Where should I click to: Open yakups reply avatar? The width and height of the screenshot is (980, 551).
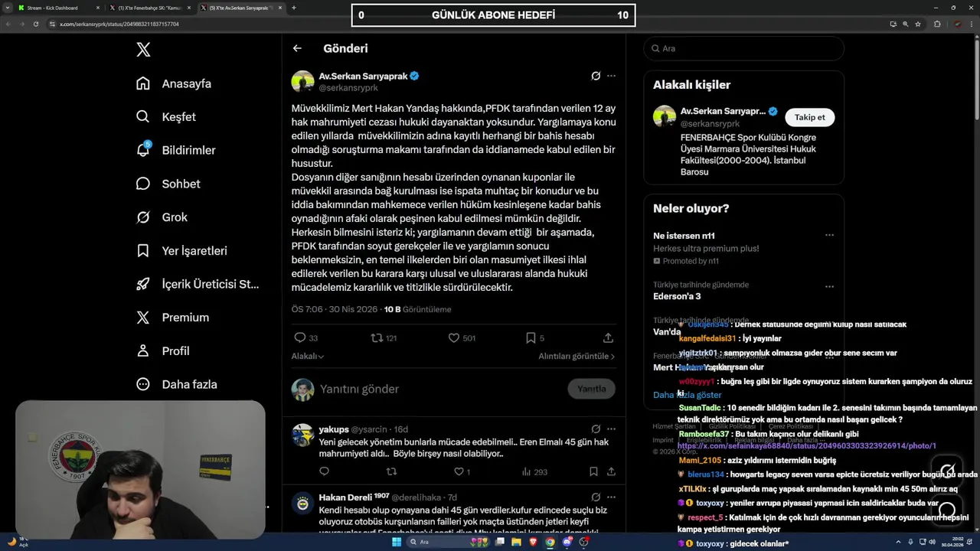tap(302, 435)
